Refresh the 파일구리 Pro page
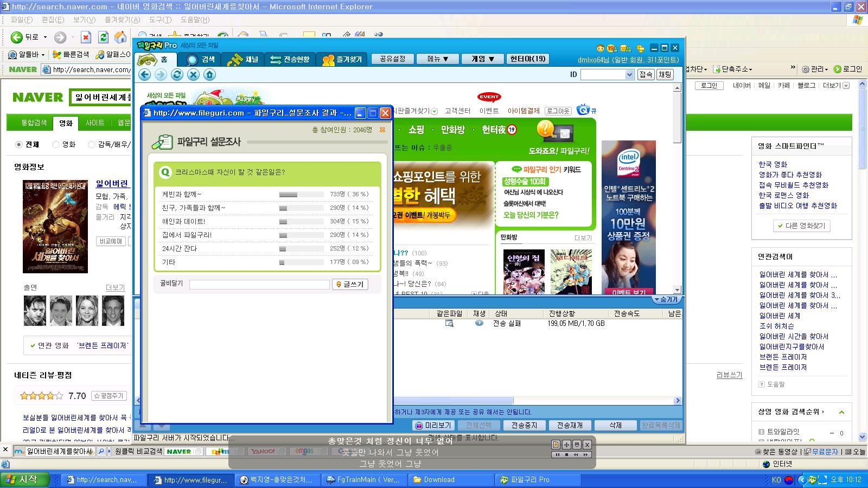Screen dimensions: 868x488 point(177,75)
